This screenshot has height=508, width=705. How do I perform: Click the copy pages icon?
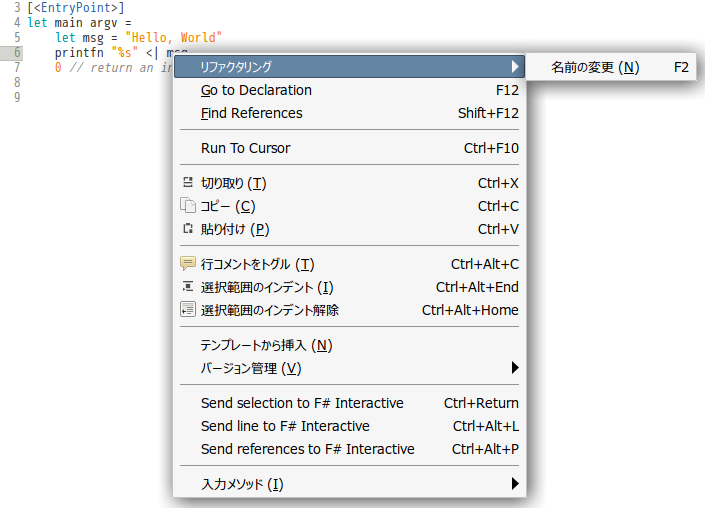click(x=188, y=205)
